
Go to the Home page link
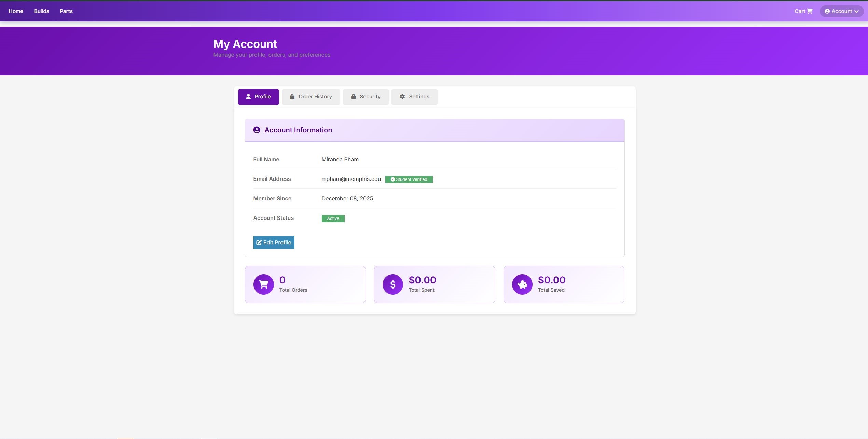click(16, 11)
